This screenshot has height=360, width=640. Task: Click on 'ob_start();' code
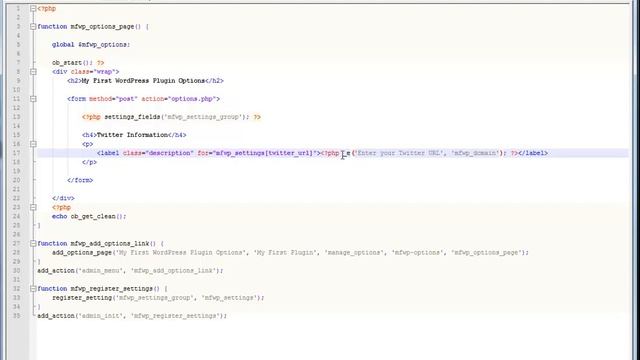[72, 62]
